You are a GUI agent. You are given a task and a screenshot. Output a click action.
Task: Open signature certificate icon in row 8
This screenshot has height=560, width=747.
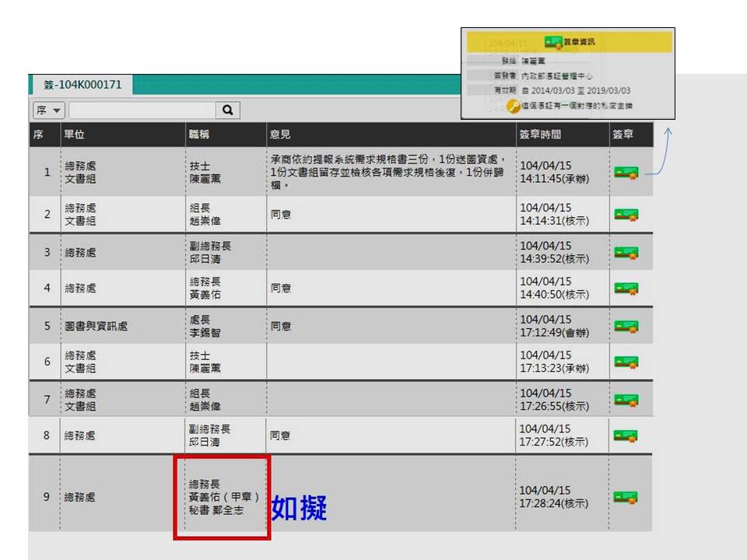tap(626, 436)
